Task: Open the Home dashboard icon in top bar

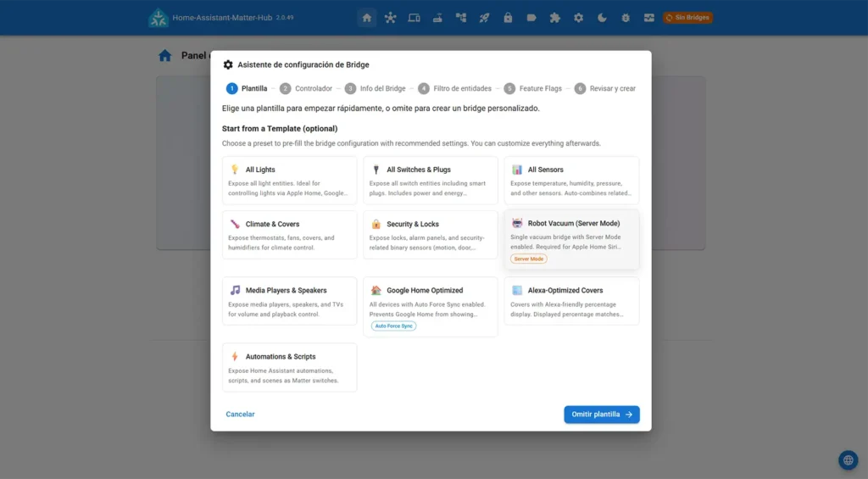Action: pyautogui.click(x=366, y=18)
